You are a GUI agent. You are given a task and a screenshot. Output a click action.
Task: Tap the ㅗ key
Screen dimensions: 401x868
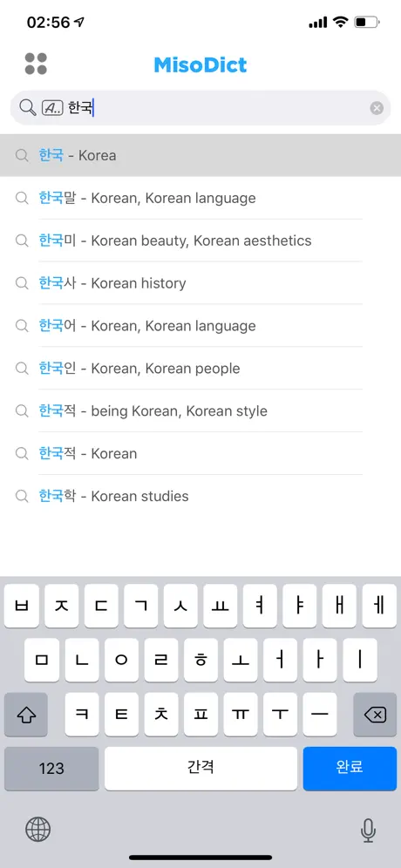(241, 660)
